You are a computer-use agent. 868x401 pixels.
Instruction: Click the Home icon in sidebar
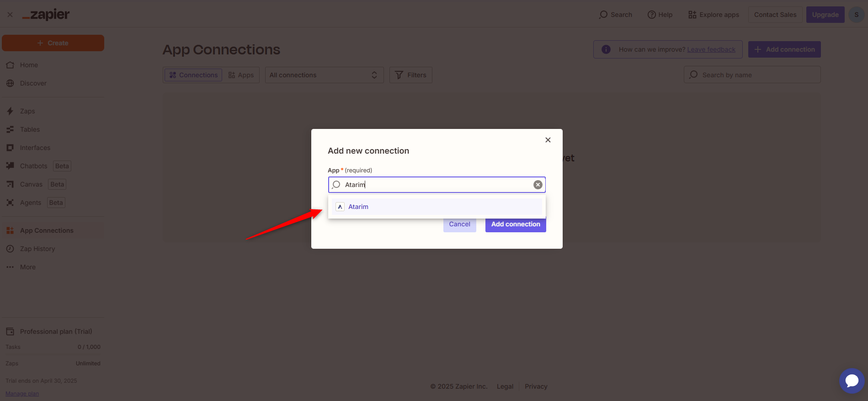tap(10, 65)
